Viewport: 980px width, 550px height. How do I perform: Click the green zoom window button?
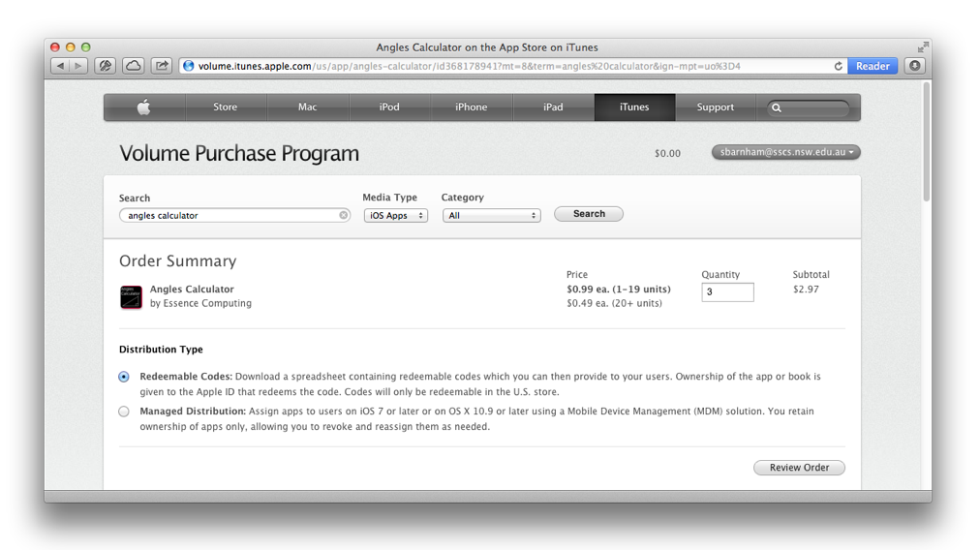pos(86,47)
